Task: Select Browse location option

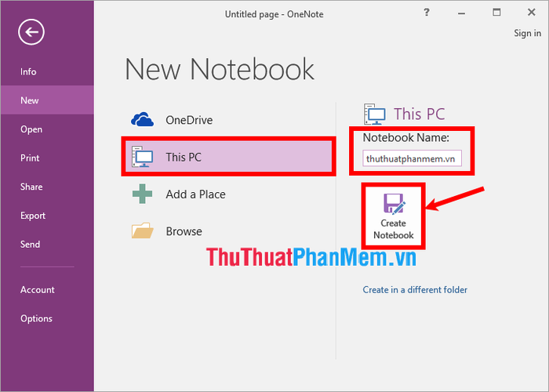Action: coord(229,231)
